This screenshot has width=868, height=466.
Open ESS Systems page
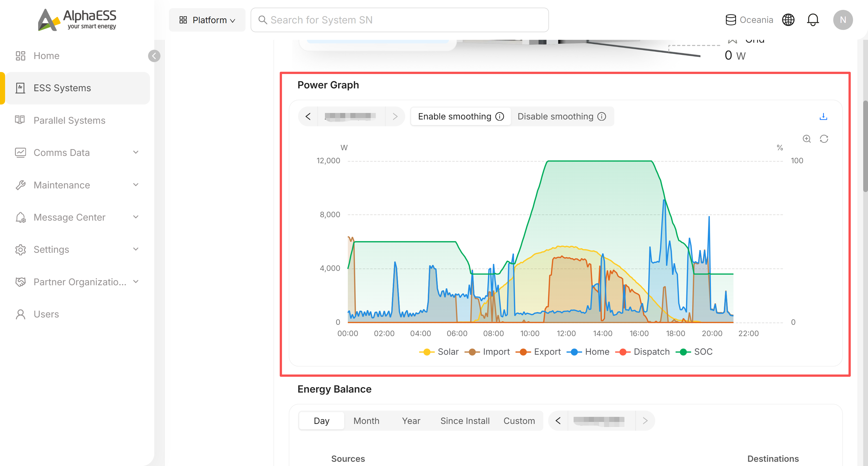tap(77, 88)
